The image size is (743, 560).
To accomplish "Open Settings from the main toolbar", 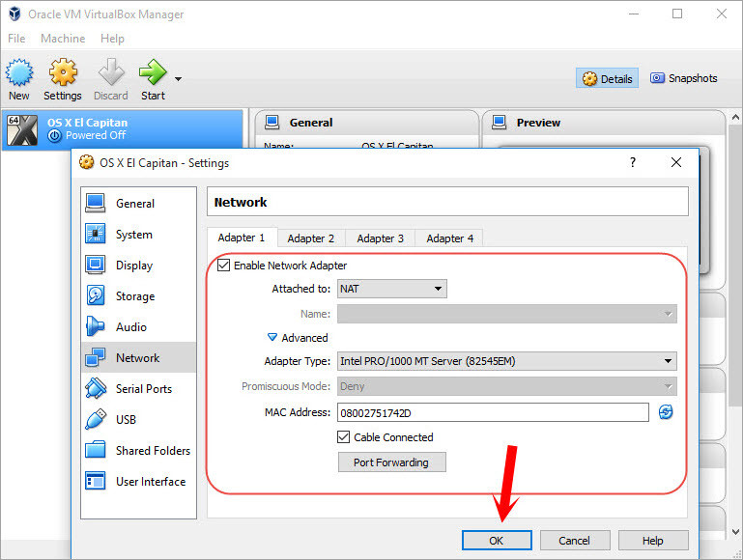I will [63, 79].
